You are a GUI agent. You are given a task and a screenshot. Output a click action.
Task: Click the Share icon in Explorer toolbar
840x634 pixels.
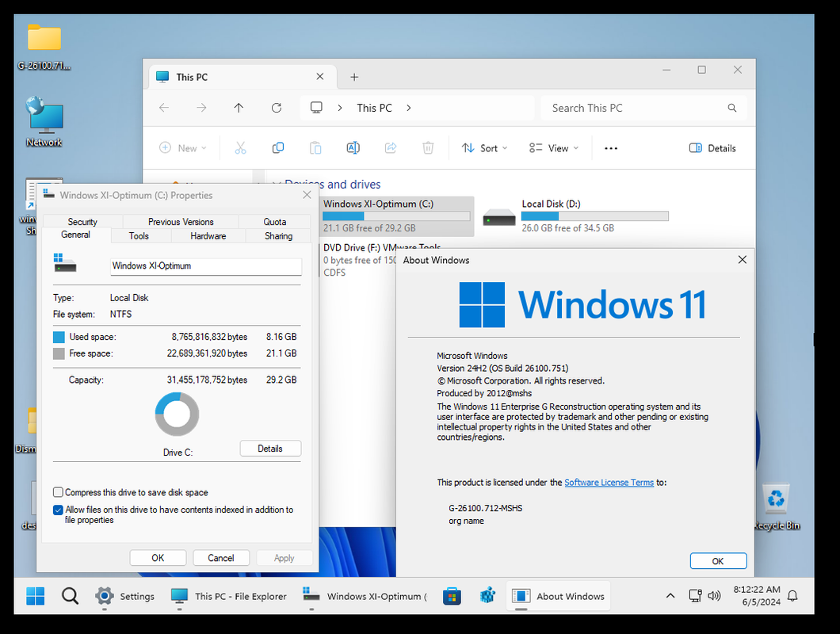pos(391,148)
